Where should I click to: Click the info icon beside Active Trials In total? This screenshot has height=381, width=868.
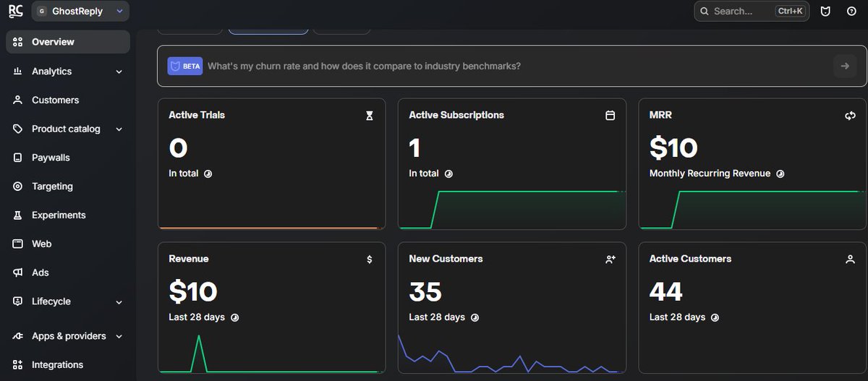click(208, 174)
